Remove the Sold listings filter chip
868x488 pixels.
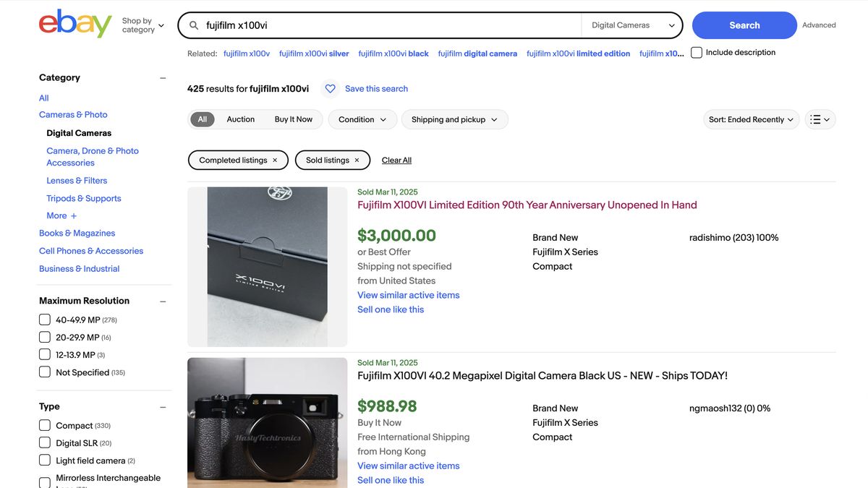357,160
